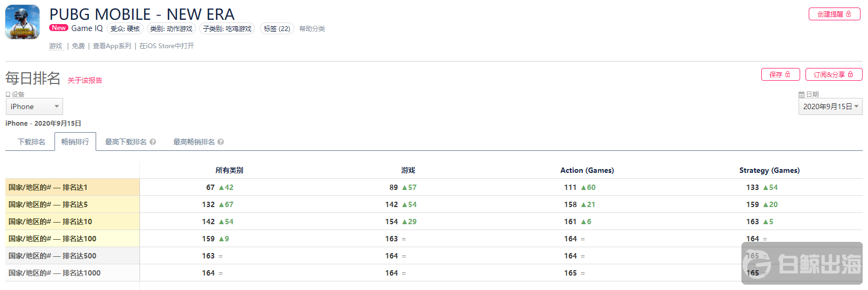868x290 pixels.
Task: Click the 排名达5 row label
Action: click(73, 204)
